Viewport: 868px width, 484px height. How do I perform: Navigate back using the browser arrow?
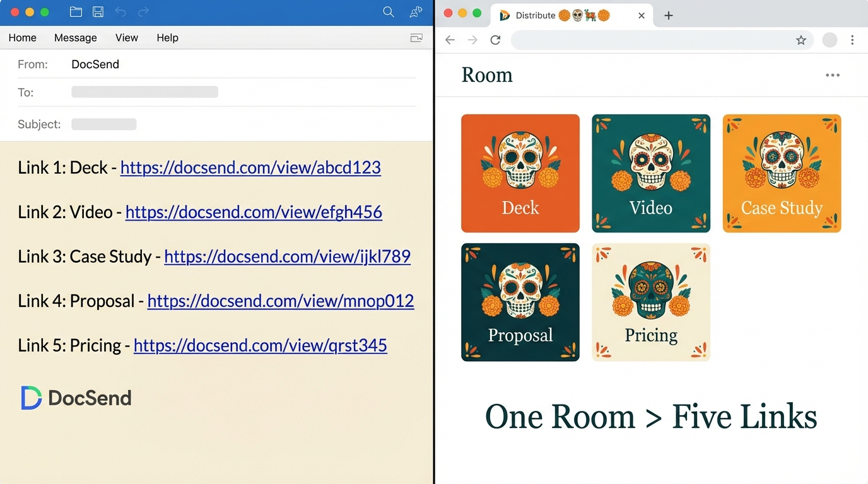coord(450,40)
